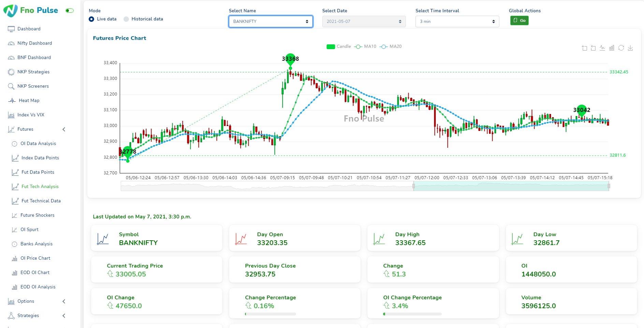Viewport: 644px width, 328px height.
Task: Open OI Data Analysis link
Action: coord(38,144)
